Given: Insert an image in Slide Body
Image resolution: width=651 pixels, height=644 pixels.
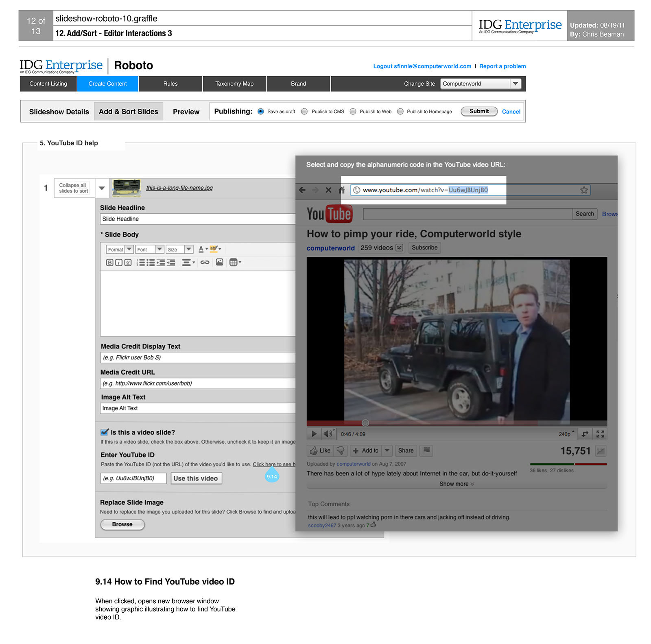Looking at the screenshot, I should click(219, 262).
